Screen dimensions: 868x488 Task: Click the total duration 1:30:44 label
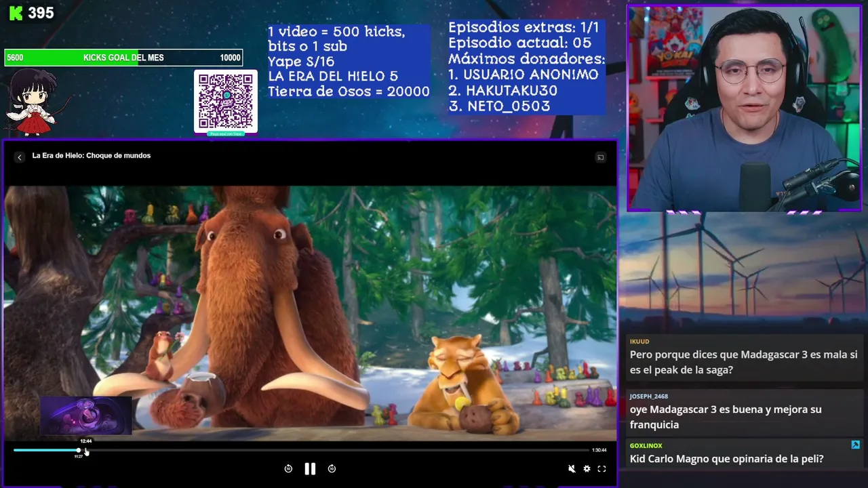click(599, 450)
